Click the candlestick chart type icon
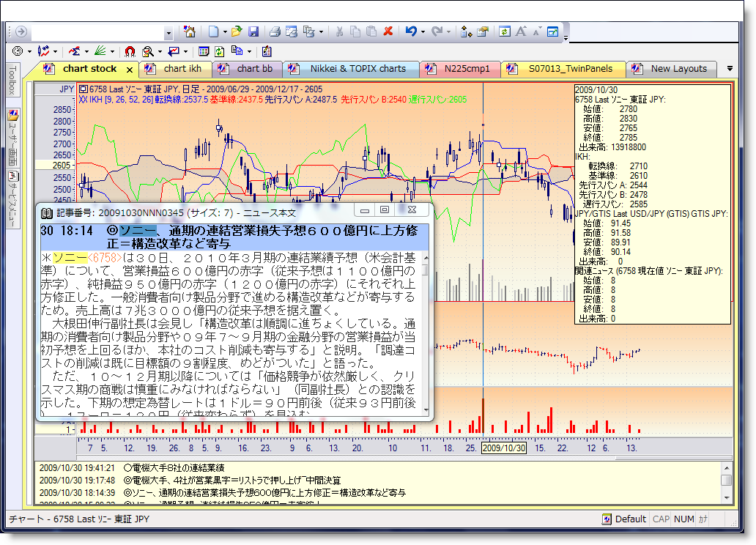The width and height of the screenshot is (756, 545). coord(43,51)
